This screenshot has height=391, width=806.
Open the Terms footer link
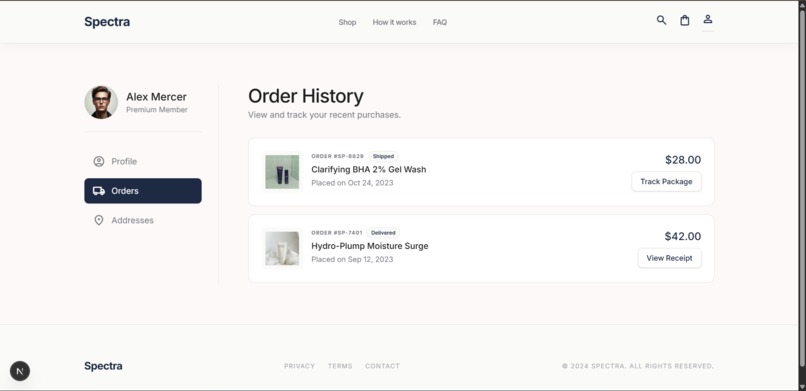(x=340, y=366)
